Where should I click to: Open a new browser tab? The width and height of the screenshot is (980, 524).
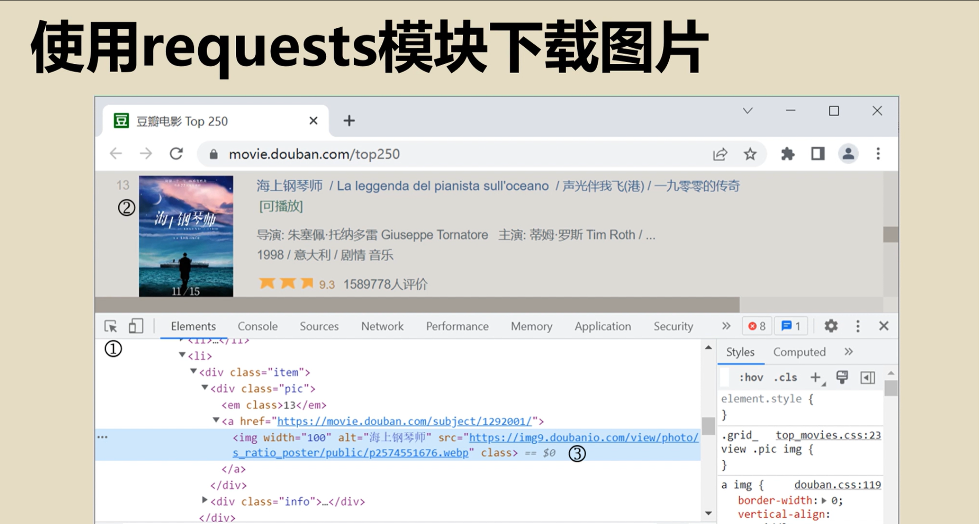[x=349, y=121]
